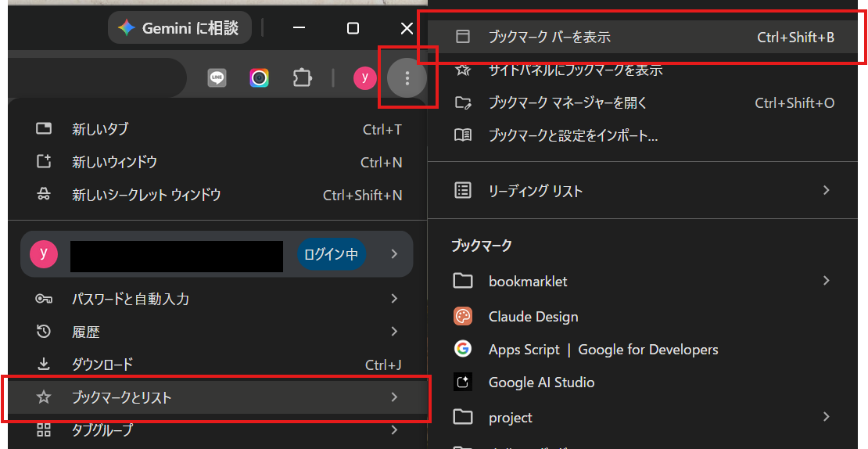Open 新しいシークレット ウィンドウ
The width and height of the screenshot is (868, 449).
218,195
